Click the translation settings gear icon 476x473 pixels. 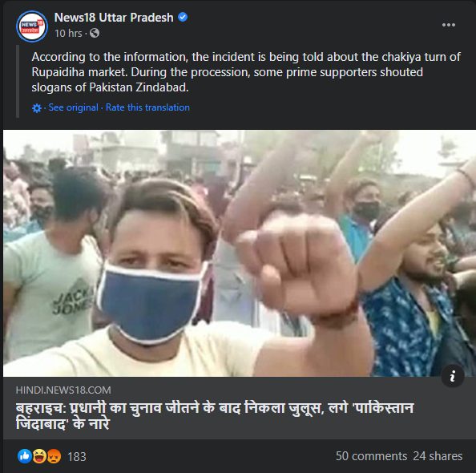click(x=37, y=108)
